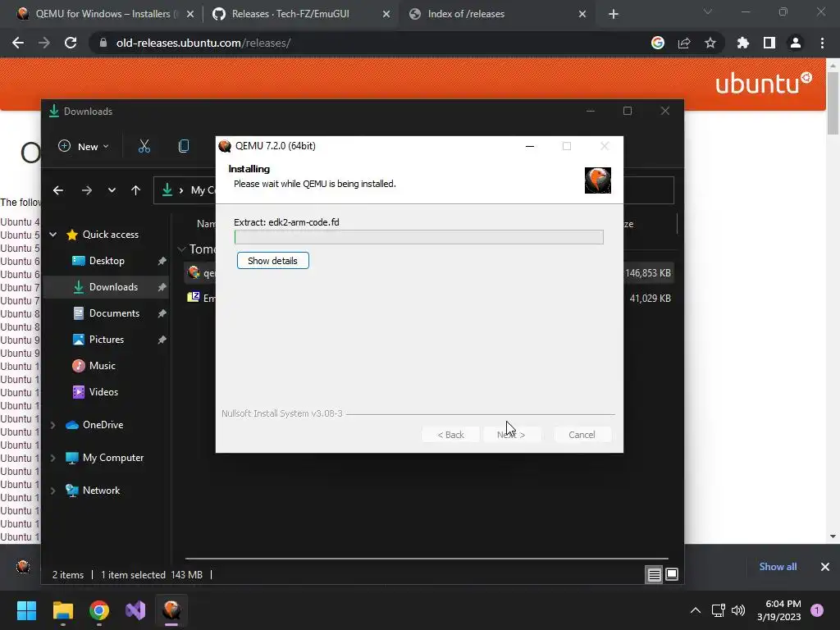Click the Chrome address bar URL
Screen dimensions: 840x630
pos(203,43)
